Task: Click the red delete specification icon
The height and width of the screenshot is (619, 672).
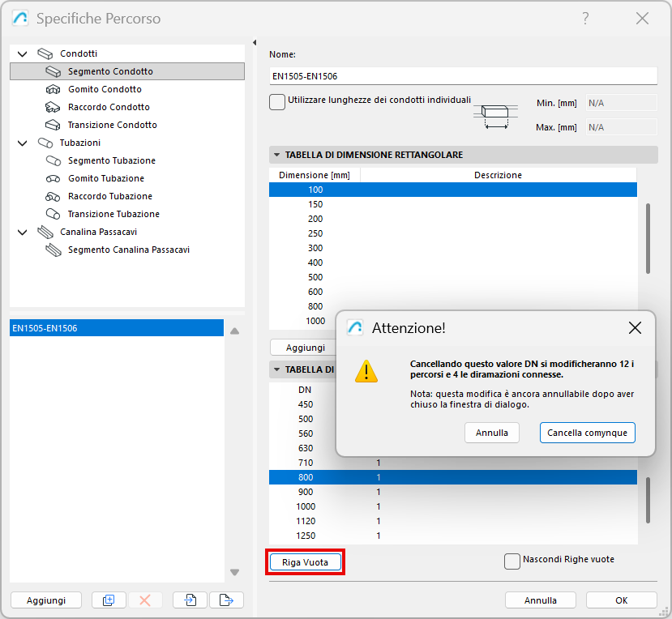Action: pos(145,600)
